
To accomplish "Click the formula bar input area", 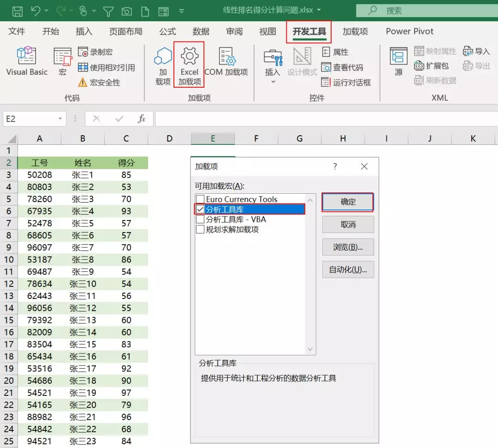I will (326, 119).
